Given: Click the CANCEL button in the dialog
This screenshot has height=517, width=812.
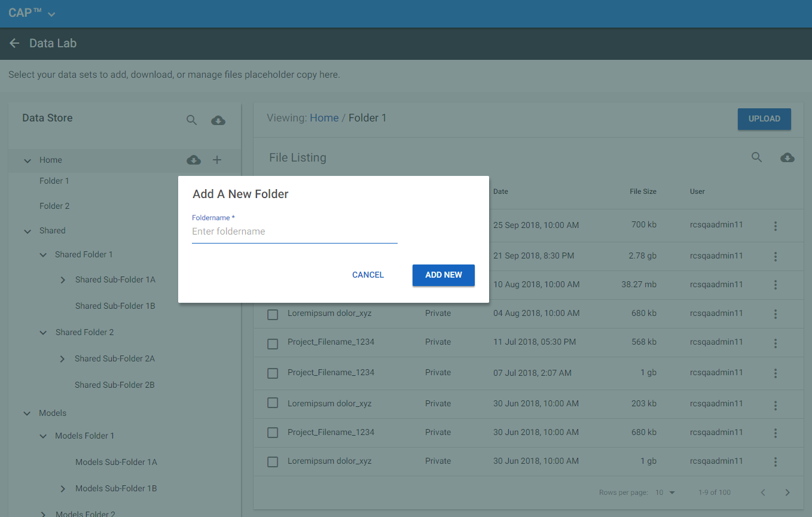Looking at the screenshot, I should [368, 275].
